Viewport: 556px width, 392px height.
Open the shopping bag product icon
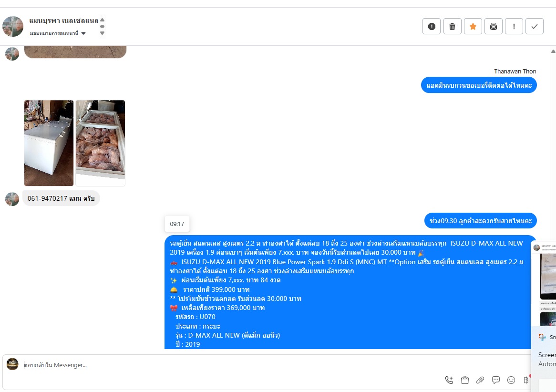(x=464, y=380)
